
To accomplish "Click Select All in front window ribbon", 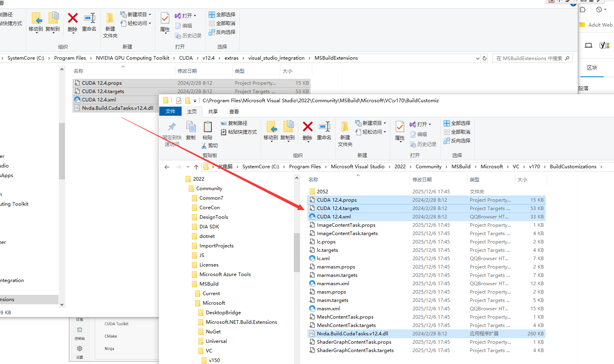I will 457,123.
